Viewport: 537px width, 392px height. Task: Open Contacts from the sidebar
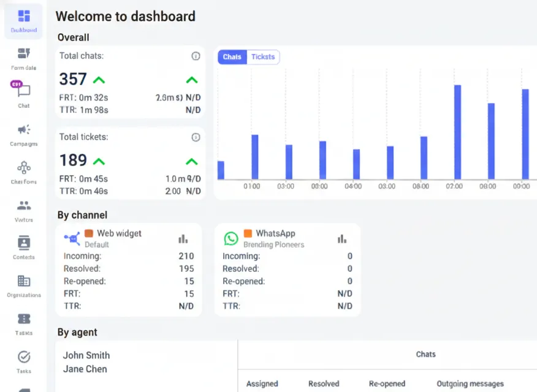coord(23,247)
